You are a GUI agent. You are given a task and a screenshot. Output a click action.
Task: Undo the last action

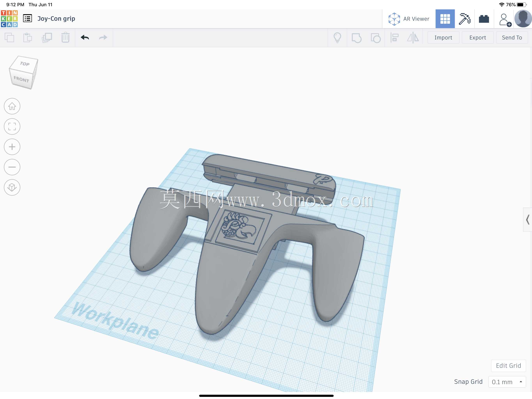pos(85,37)
